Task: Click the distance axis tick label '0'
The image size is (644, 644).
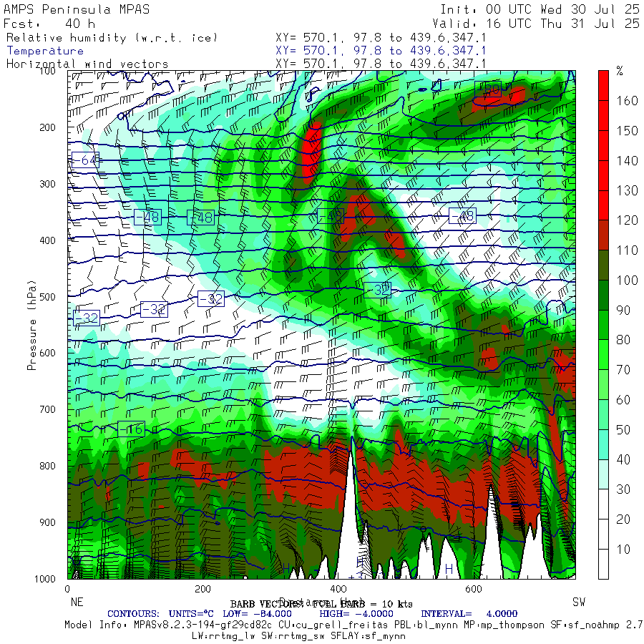Action: click(68, 590)
